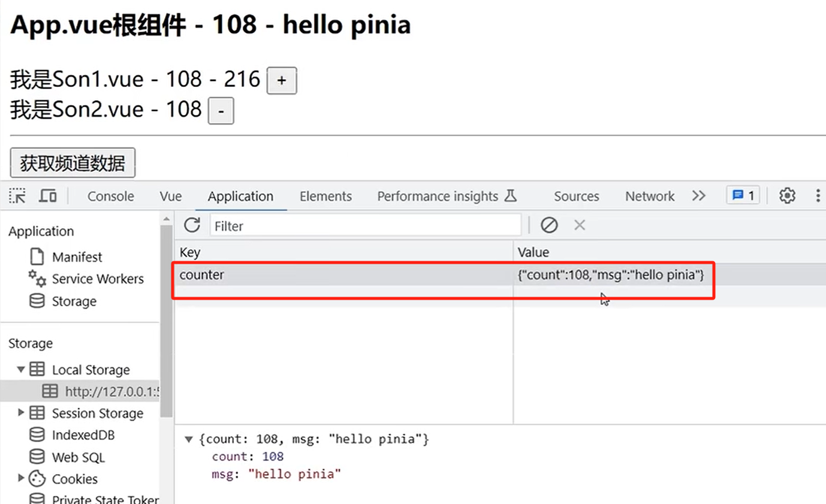Click the 获取频道数据 button
This screenshot has height=504, width=826.
(x=73, y=163)
